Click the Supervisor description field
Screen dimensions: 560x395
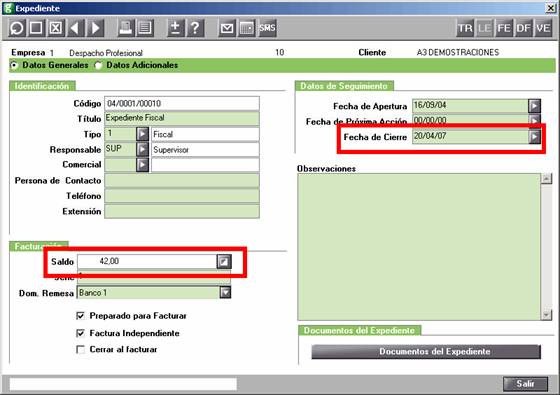(205, 149)
